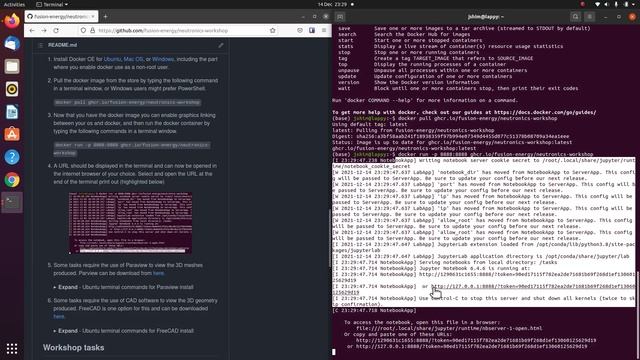Click the final http://127.0.0.1:8888 URL line

click(x=471, y=347)
